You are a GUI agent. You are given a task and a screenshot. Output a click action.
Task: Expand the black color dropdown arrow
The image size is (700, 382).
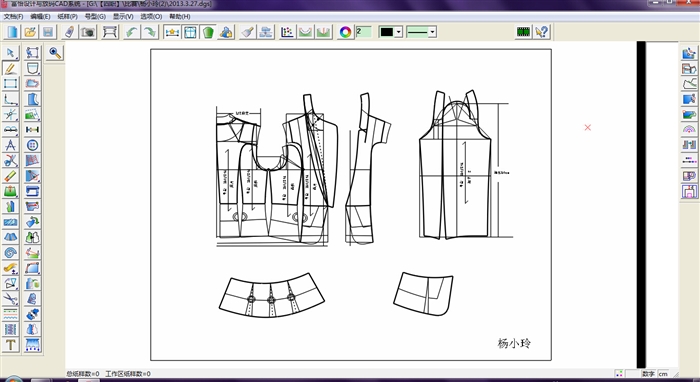[399, 32]
